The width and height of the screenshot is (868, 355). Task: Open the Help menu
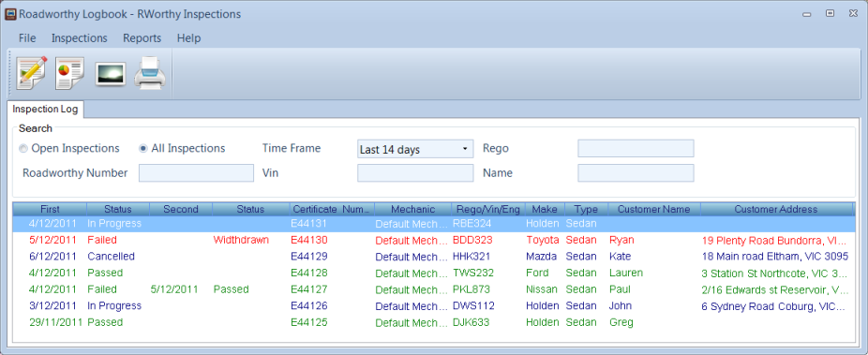[x=188, y=38]
